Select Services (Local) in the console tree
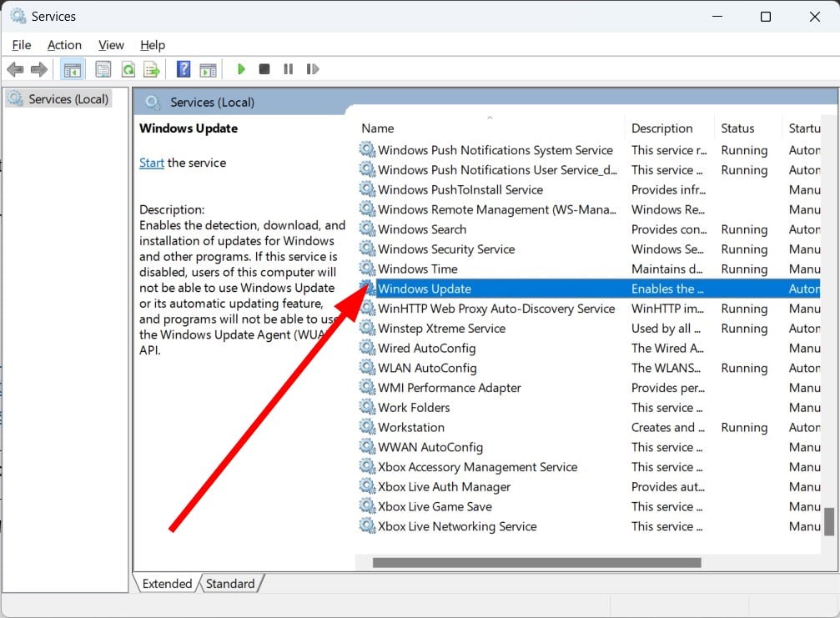The height and width of the screenshot is (618, 840). [59, 99]
